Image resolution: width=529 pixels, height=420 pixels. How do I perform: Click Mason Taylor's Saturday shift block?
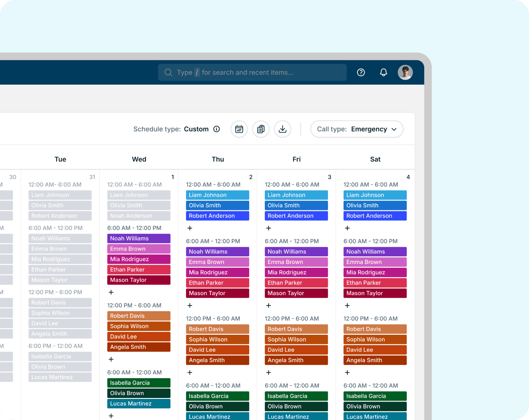click(375, 293)
